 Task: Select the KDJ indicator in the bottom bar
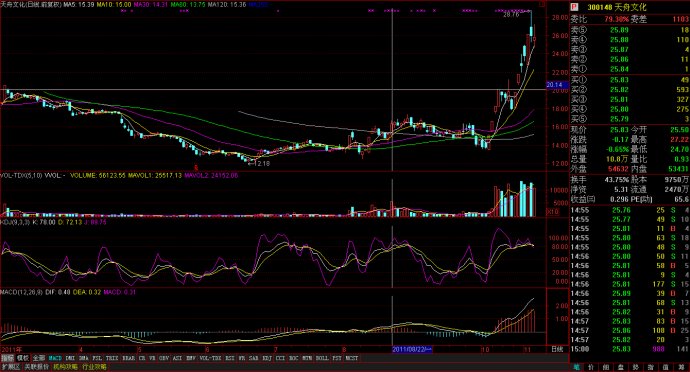[x=267, y=358]
